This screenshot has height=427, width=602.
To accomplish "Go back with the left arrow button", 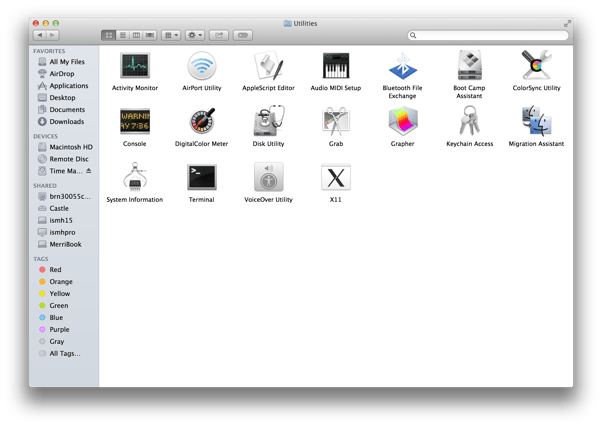I will click(x=40, y=35).
